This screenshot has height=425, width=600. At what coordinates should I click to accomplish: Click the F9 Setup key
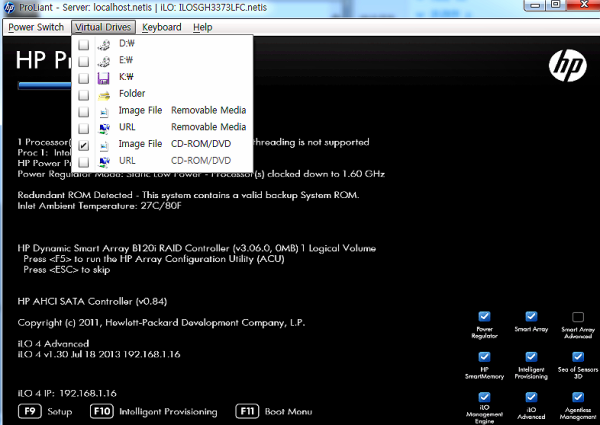tap(30, 412)
